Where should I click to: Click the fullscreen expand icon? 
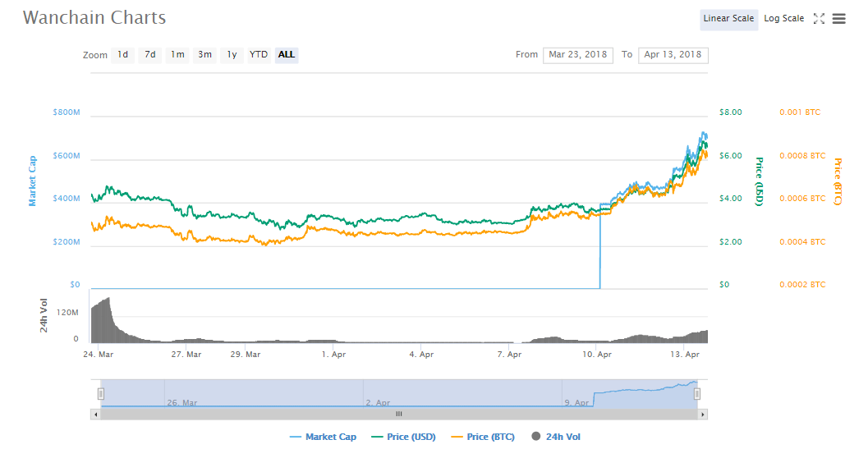pyautogui.click(x=819, y=19)
